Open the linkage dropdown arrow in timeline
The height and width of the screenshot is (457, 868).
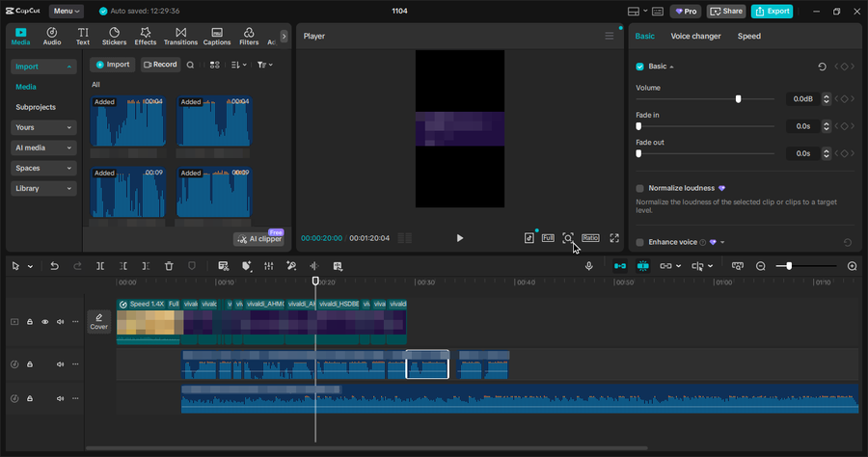pyautogui.click(x=679, y=266)
